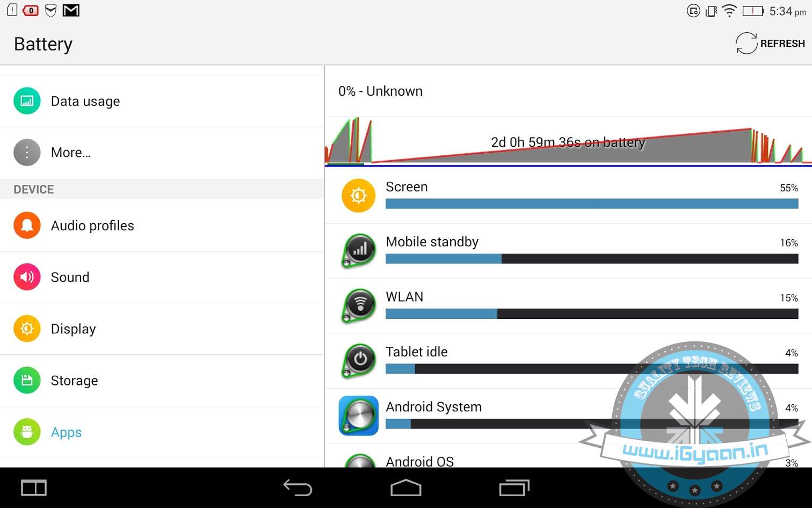Tap the green Storage icon
The image size is (812, 508).
(x=27, y=381)
